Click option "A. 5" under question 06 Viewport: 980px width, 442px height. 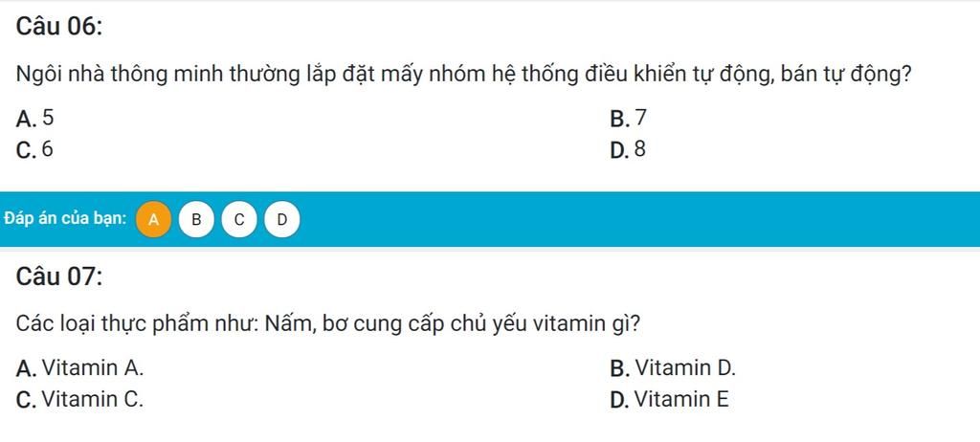tap(36, 119)
